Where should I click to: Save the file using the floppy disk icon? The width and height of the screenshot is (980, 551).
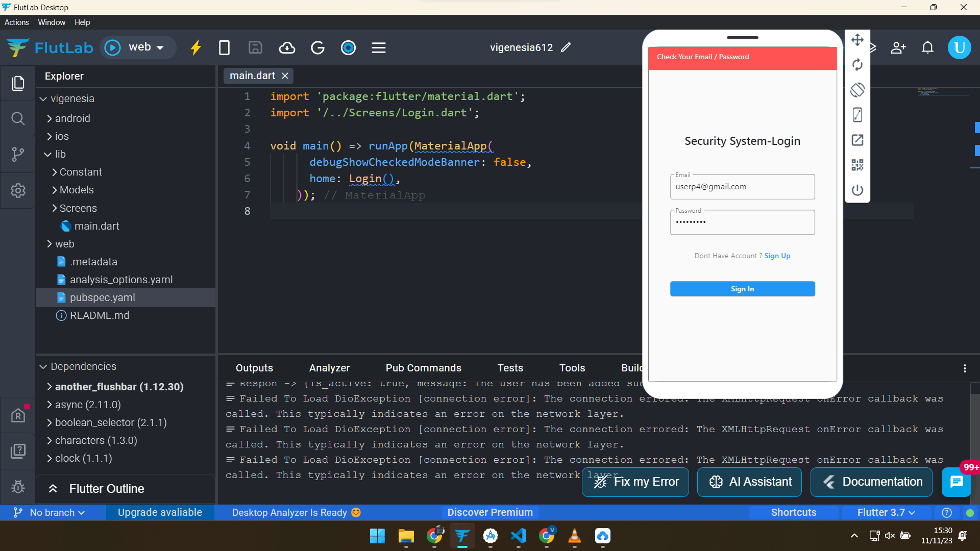pyautogui.click(x=255, y=47)
